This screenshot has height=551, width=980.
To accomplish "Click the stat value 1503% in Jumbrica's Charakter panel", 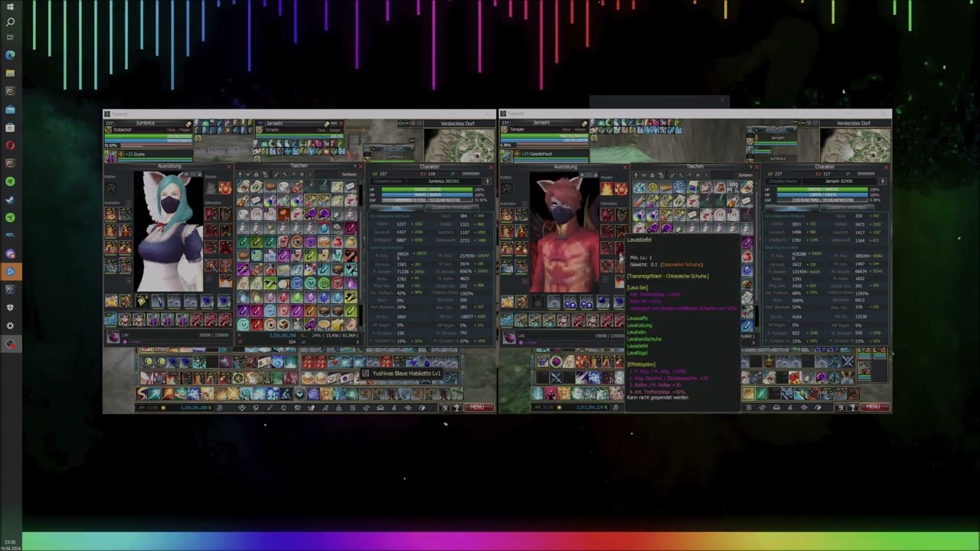I will coord(465,293).
